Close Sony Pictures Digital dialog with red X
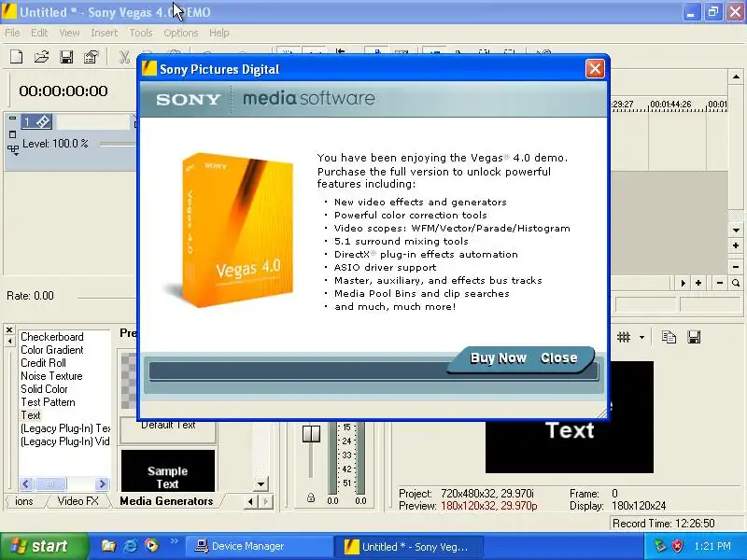Image resolution: width=747 pixels, height=560 pixels. point(595,69)
